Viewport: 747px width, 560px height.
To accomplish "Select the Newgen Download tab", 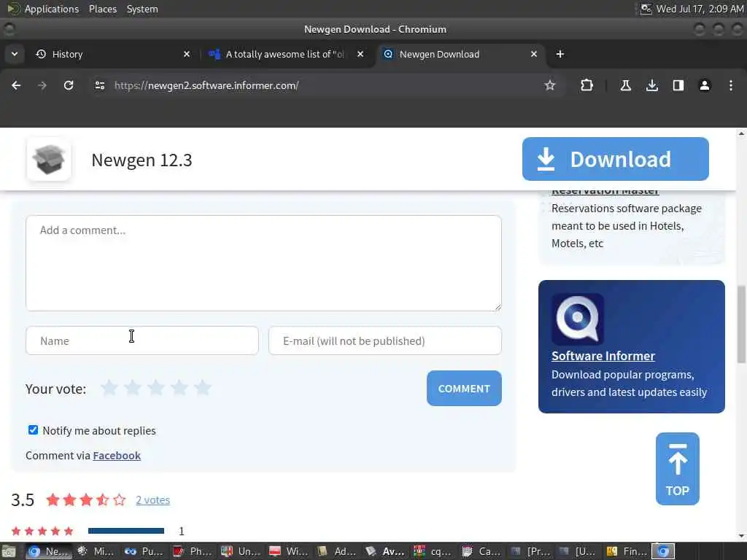I will point(461,54).
